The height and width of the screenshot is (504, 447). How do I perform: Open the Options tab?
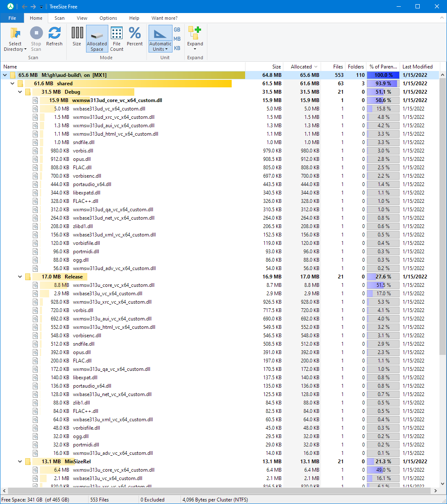coord(108,18)
